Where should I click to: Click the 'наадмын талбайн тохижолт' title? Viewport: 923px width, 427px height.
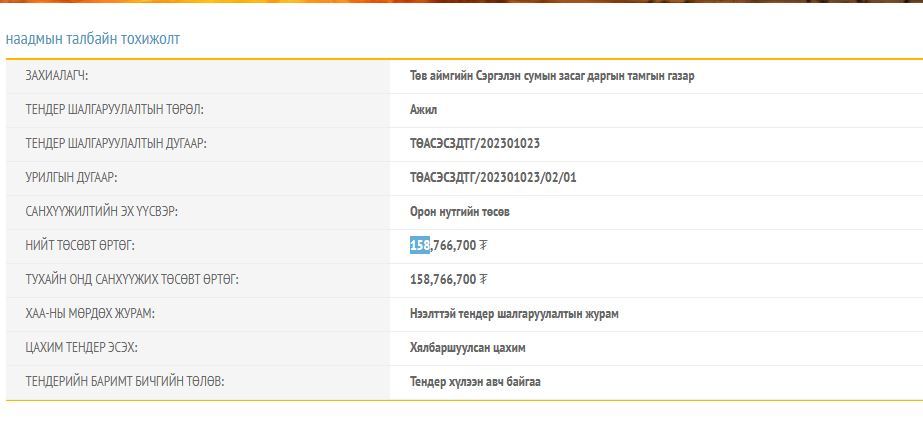click(93, 39)
